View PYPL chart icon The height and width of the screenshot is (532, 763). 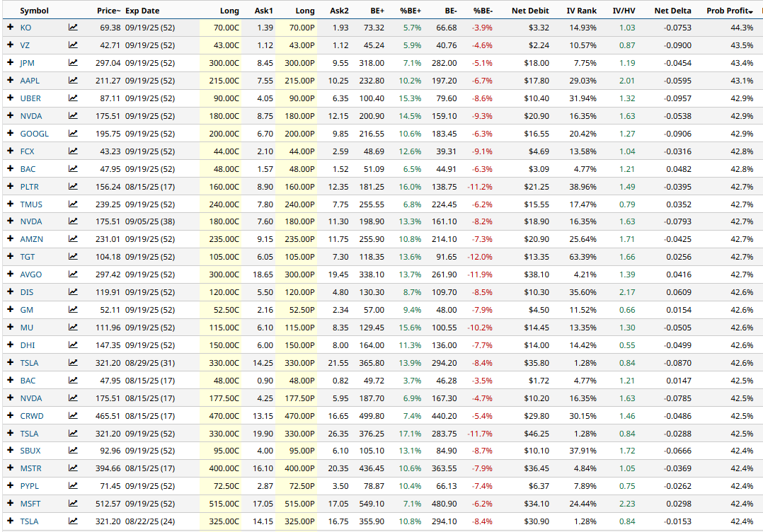coord(73,486)
